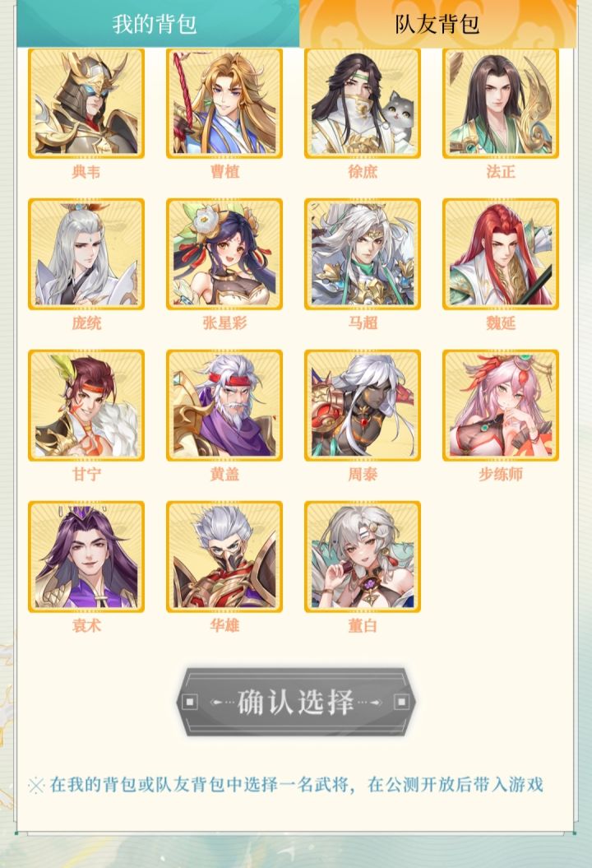The image size is (592, 868).
Task: Choose the 袁术 hero card
Action: pos(86,557)
